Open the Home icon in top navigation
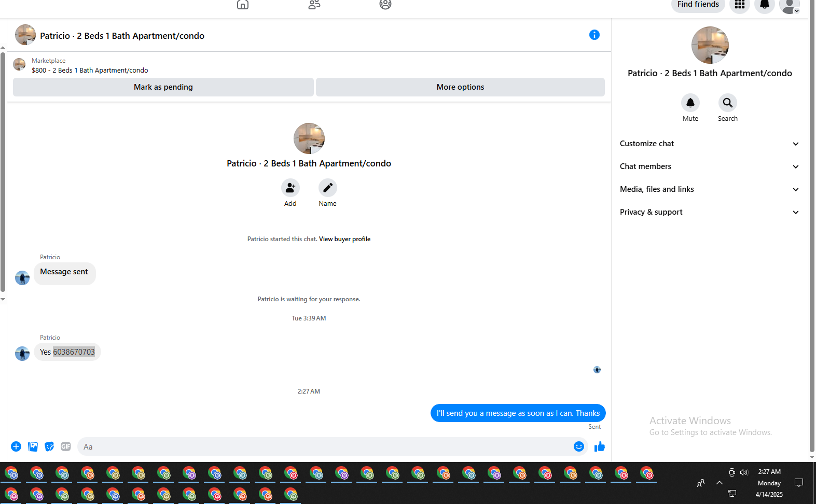816x504 pixels. point(243,5)
